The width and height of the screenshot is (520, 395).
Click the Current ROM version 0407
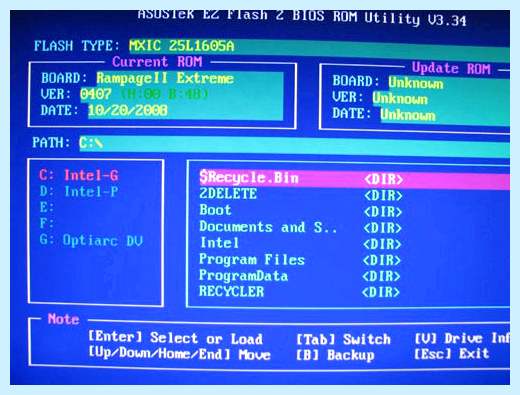96,94
